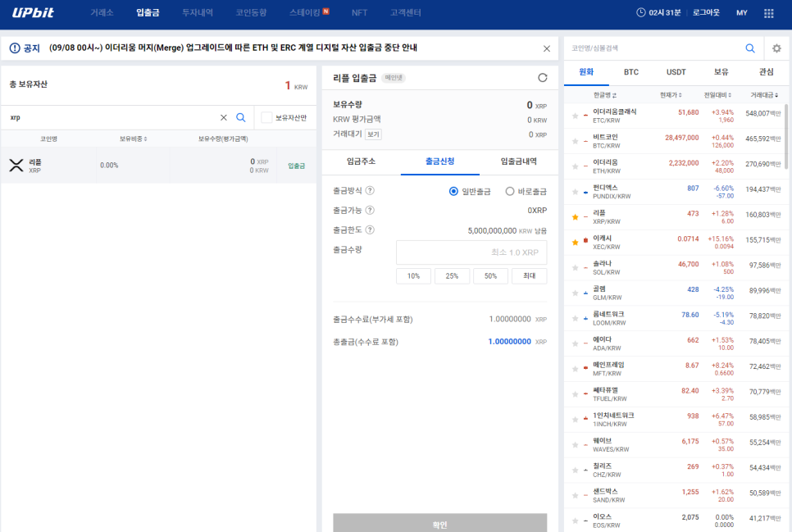792x532 pixels.
Task: Click the coin search magnifier icon
Action: pos(750,48)
